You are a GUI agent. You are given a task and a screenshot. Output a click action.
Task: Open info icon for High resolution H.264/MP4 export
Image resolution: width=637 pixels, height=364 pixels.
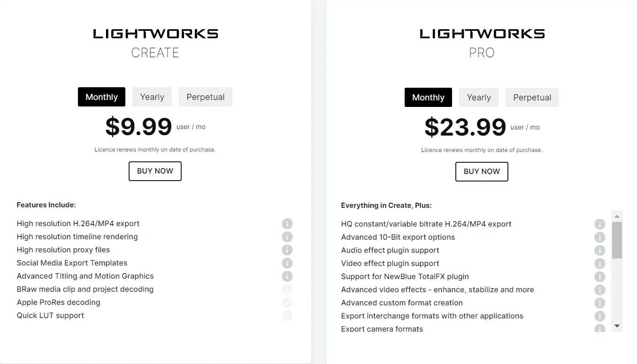pos(287,224)
